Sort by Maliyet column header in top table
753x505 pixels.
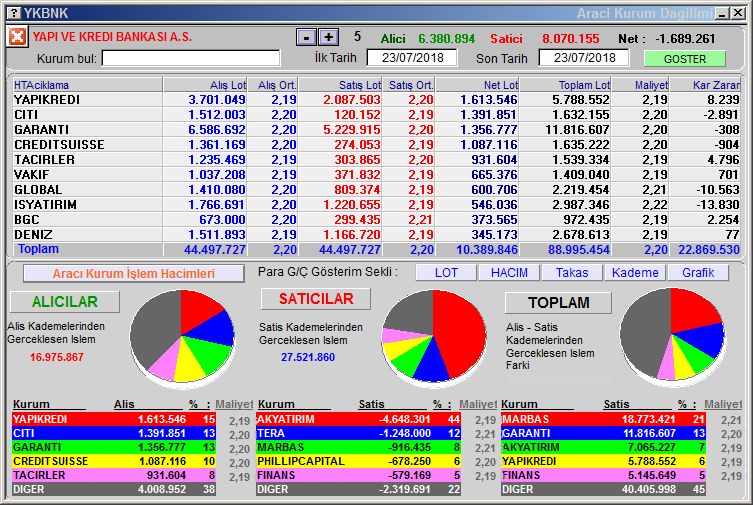pyautogui.click(x=640, y=85)
